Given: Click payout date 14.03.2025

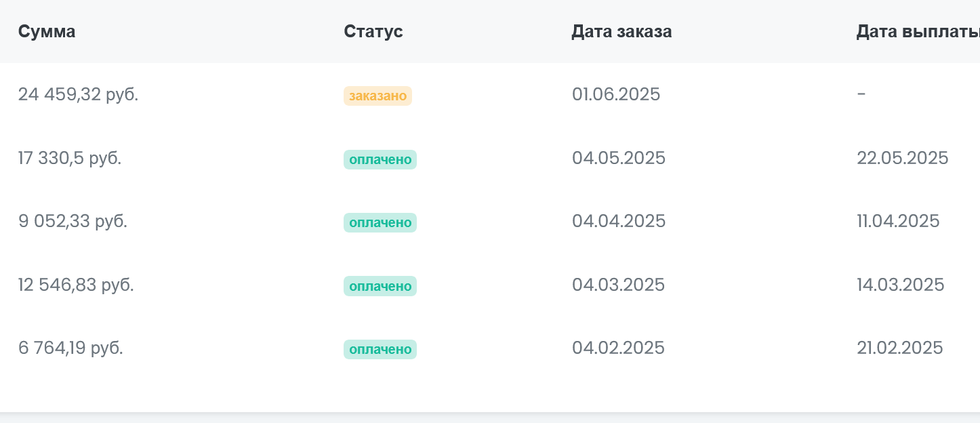Looking at the screenshot, I should [x=900, y=285].
